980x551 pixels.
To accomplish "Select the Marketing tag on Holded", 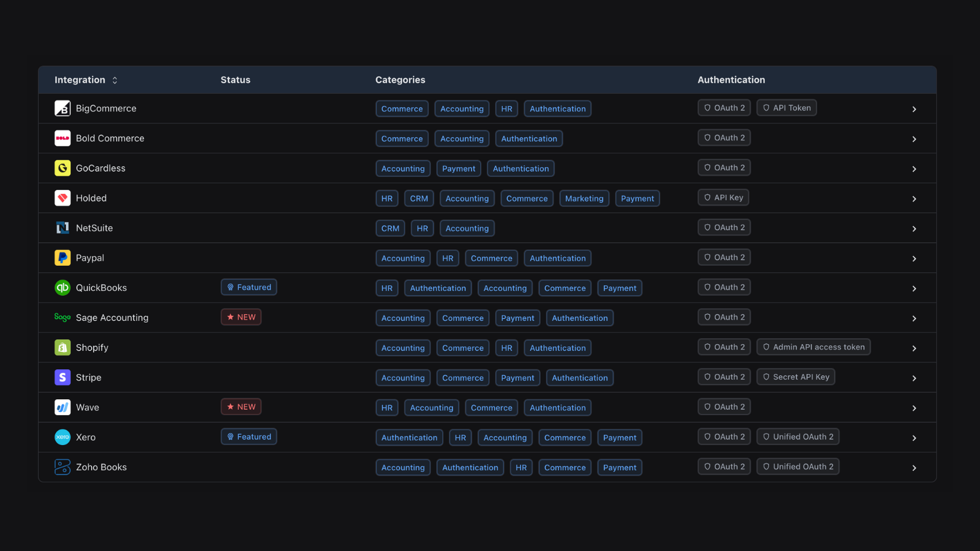I will click(x=584, y=198).
